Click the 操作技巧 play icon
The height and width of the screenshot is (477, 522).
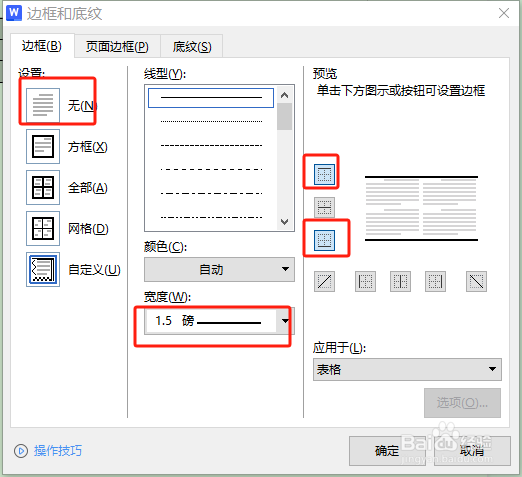point(21,451)
